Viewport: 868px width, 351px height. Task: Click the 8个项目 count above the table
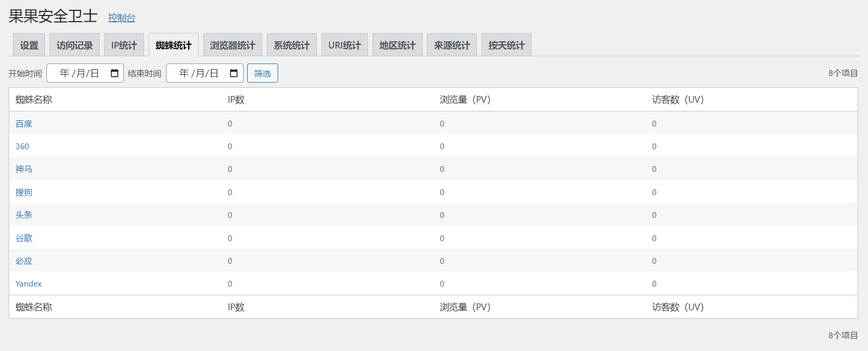(x=843, y=73)
